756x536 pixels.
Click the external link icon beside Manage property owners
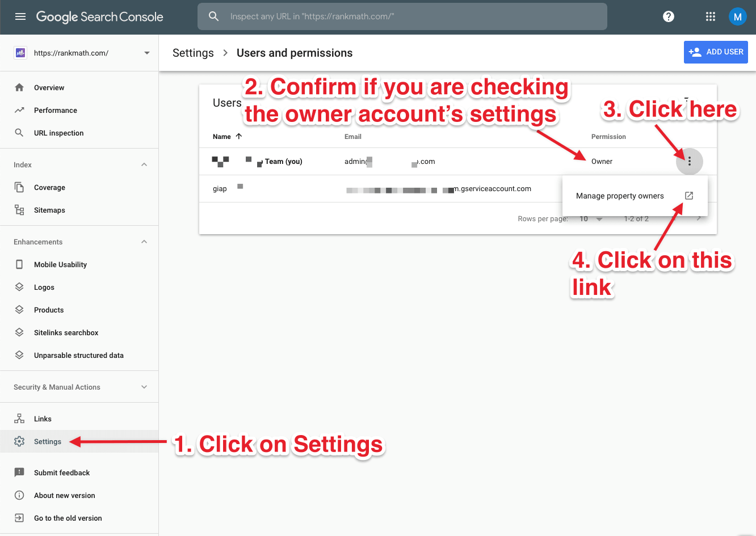click(x=689, y=196)
